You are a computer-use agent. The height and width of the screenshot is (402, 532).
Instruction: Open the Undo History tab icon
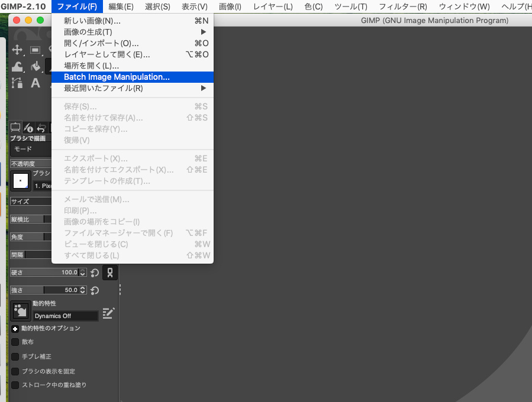(41, 128)
